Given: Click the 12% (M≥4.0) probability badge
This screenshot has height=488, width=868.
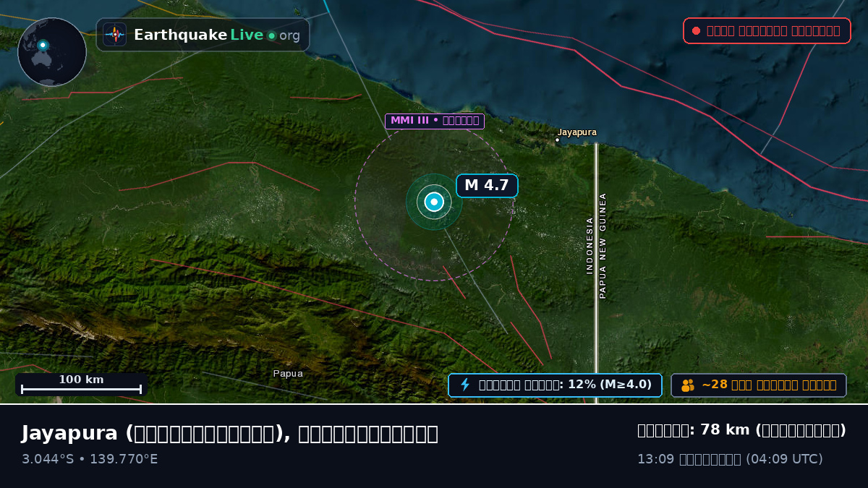Looking at the screenshot, I should click(x=555, y=385).
